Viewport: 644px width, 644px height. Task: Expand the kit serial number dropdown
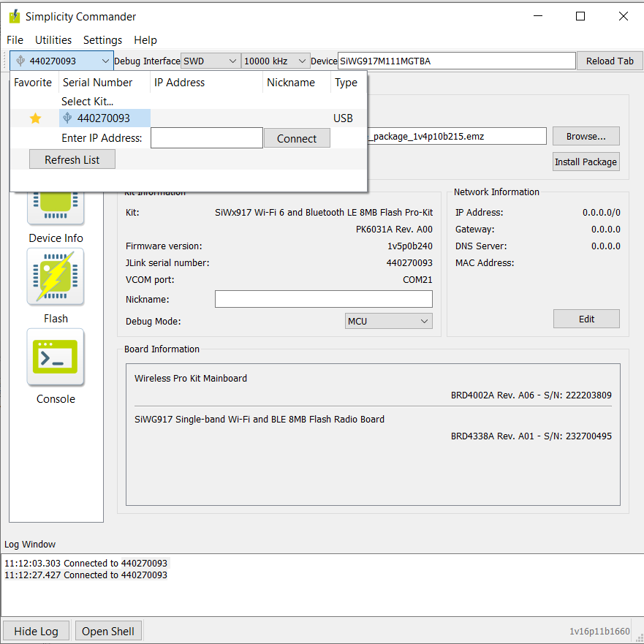tap(63, 61)
